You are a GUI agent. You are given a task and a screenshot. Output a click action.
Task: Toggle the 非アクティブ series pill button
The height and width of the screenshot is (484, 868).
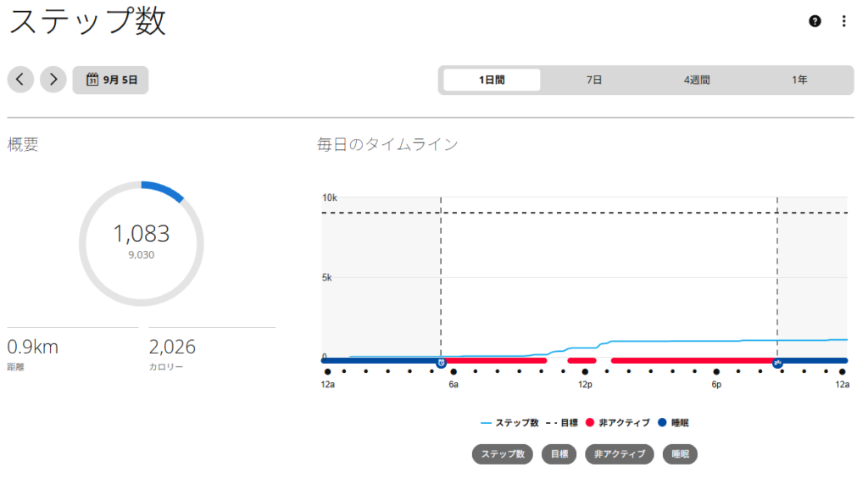[620, 454]
